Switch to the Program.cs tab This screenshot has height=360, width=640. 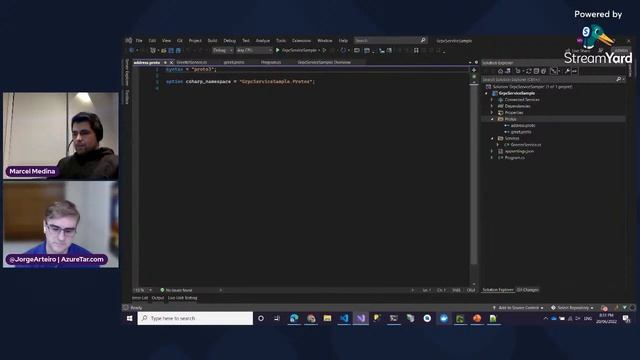click(x=271, y=62)
